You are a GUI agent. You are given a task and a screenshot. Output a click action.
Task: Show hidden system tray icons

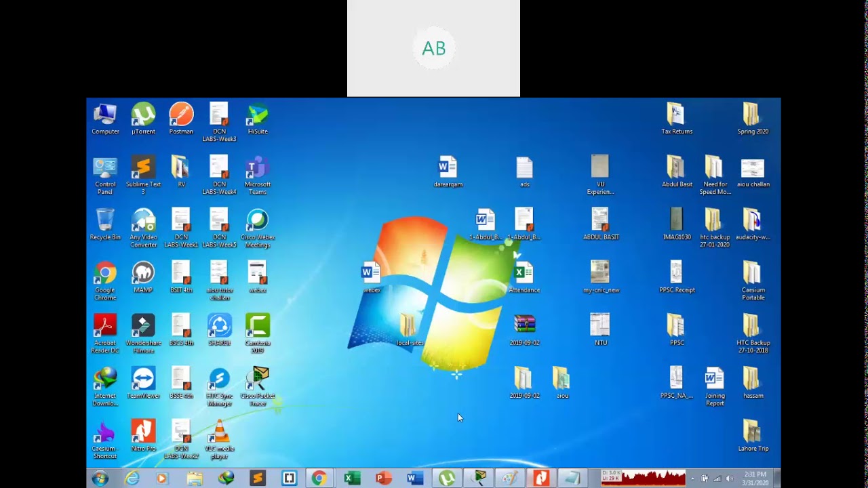[692, 479]
